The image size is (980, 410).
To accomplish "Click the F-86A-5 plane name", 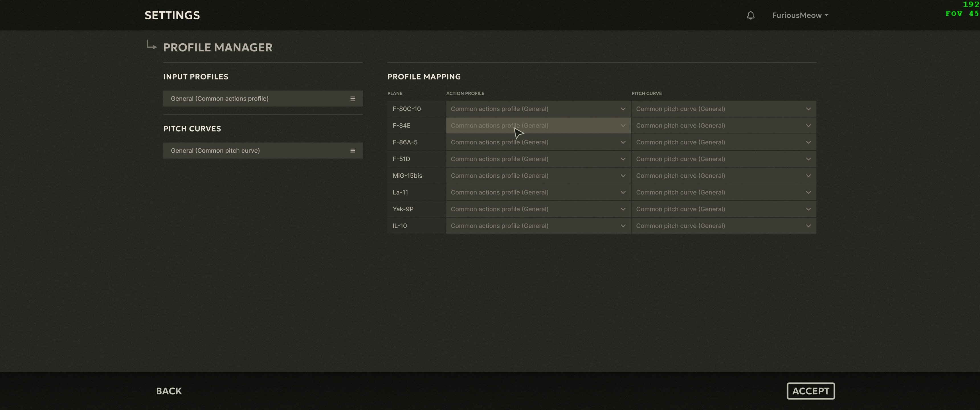I will tap(405, 142).
